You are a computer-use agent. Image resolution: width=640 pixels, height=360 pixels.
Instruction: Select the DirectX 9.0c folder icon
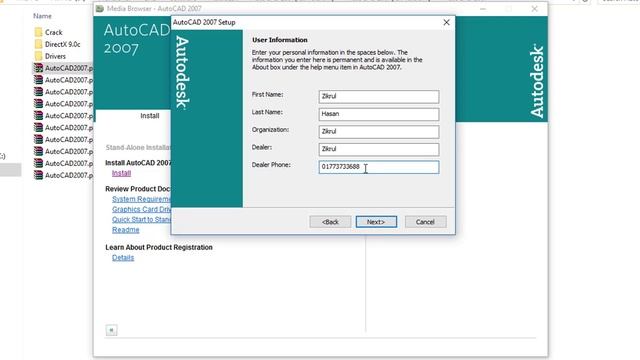(38, 44)
